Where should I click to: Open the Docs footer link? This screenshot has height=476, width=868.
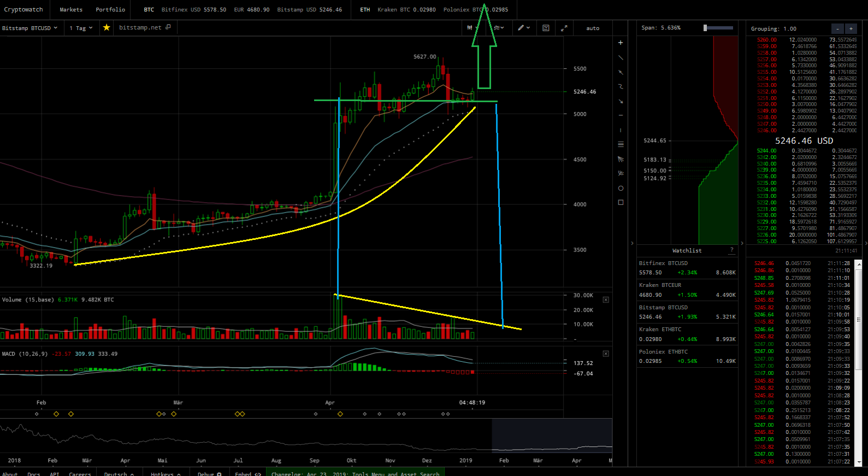[34, 474]
